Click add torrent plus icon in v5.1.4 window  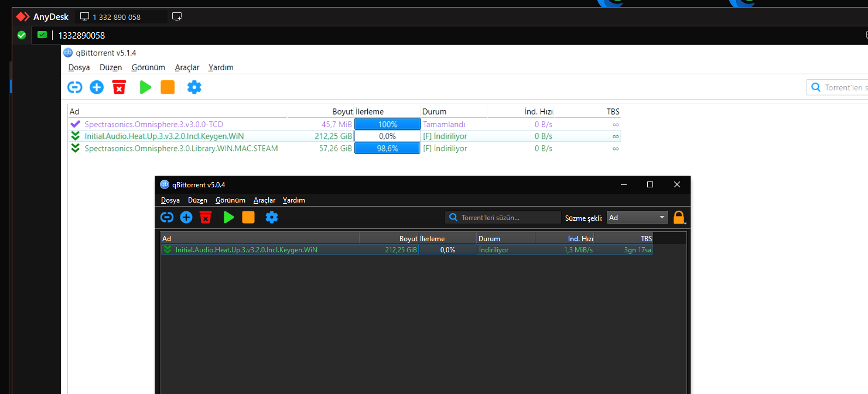tap(97, 88)
